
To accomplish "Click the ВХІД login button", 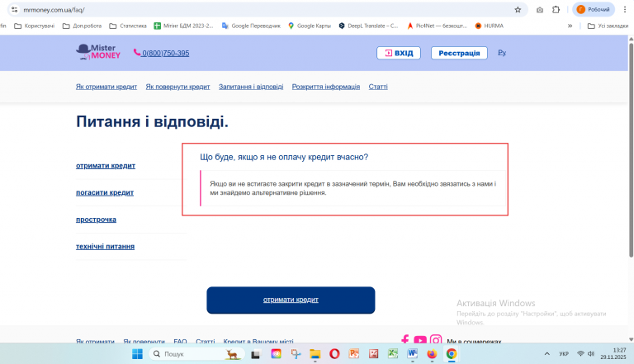I will pyautogui.click(x=399, y=53).
